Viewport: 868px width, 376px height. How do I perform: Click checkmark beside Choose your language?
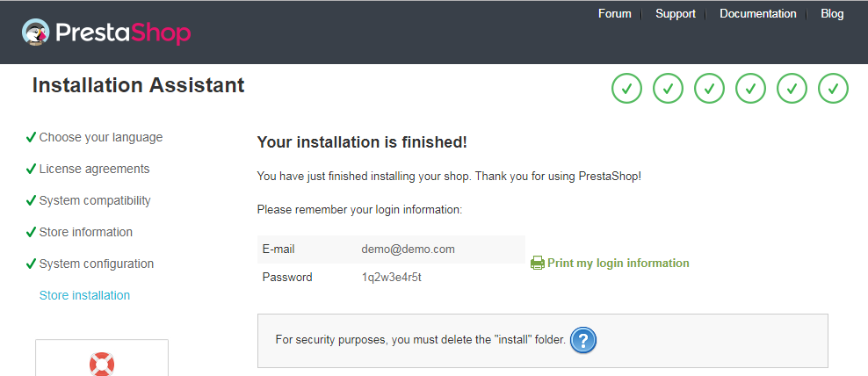(31, 137)
